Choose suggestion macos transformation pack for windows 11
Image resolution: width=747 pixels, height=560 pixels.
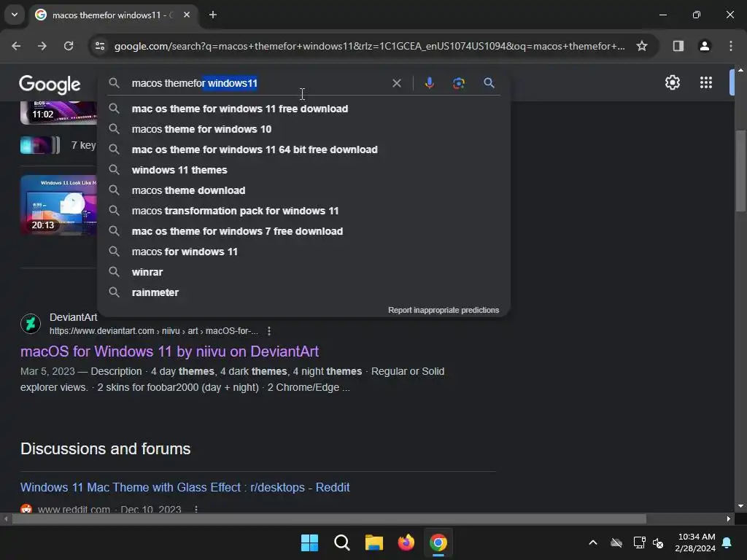(x=303, y=211)
